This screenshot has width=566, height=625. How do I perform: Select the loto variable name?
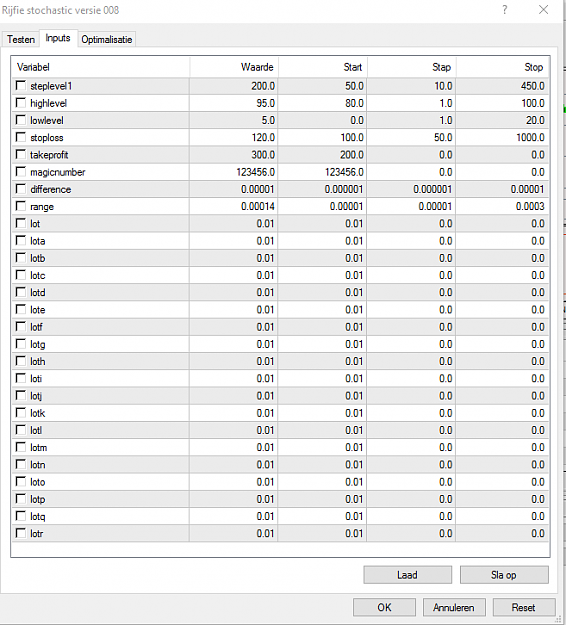37,482
